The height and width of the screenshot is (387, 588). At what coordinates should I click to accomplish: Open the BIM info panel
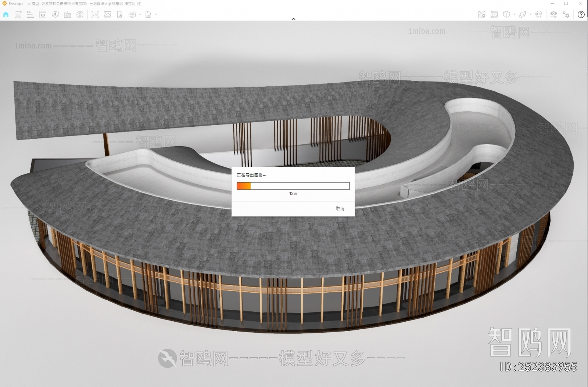[30, 15]
